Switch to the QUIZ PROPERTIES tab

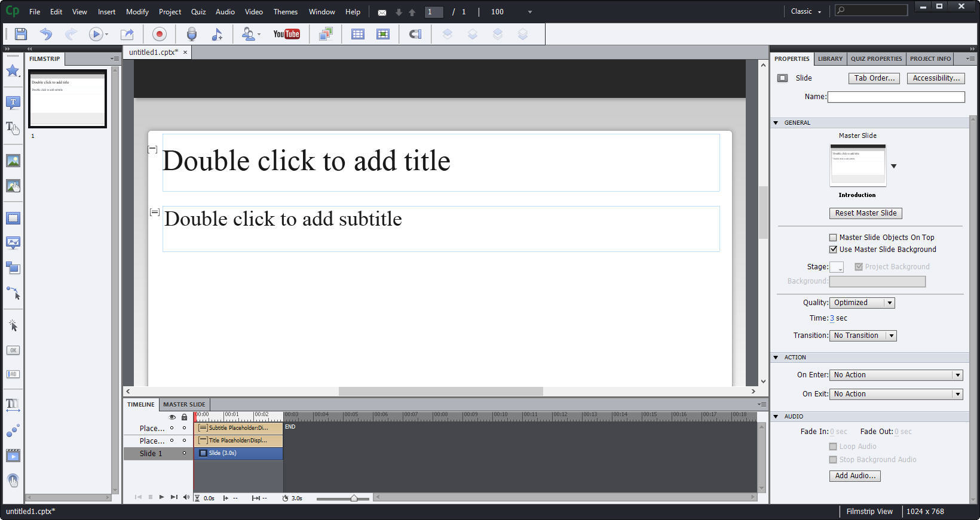(876, 59)
